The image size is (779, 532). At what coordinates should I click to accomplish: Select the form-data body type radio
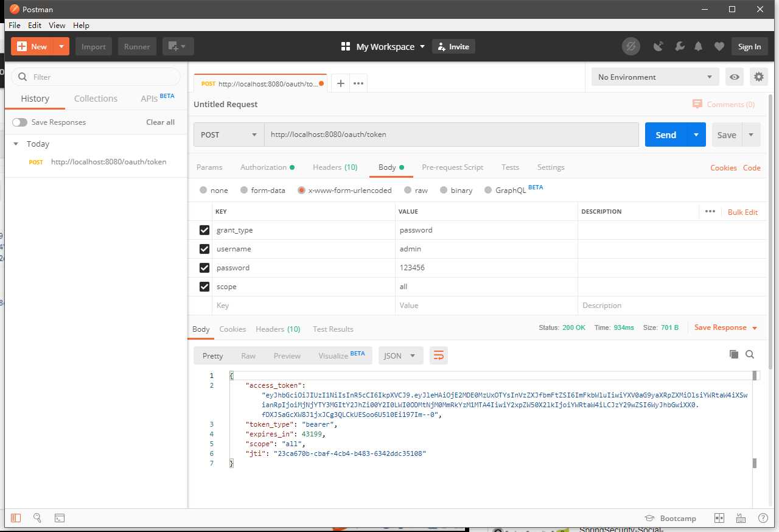coord(244,190)
